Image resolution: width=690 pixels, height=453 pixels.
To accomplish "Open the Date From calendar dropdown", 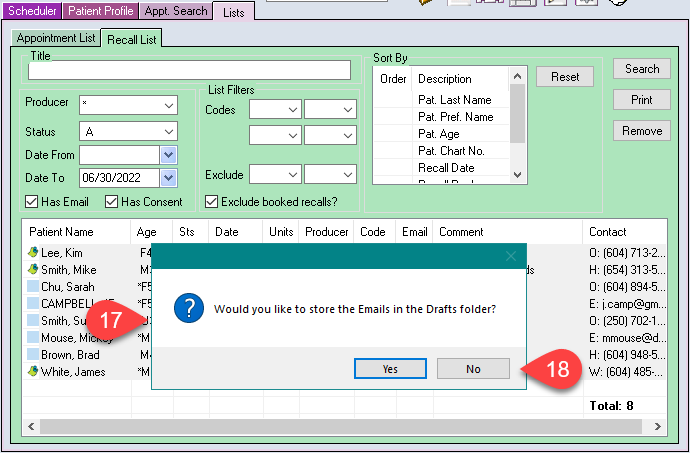I will coord(169,155).
